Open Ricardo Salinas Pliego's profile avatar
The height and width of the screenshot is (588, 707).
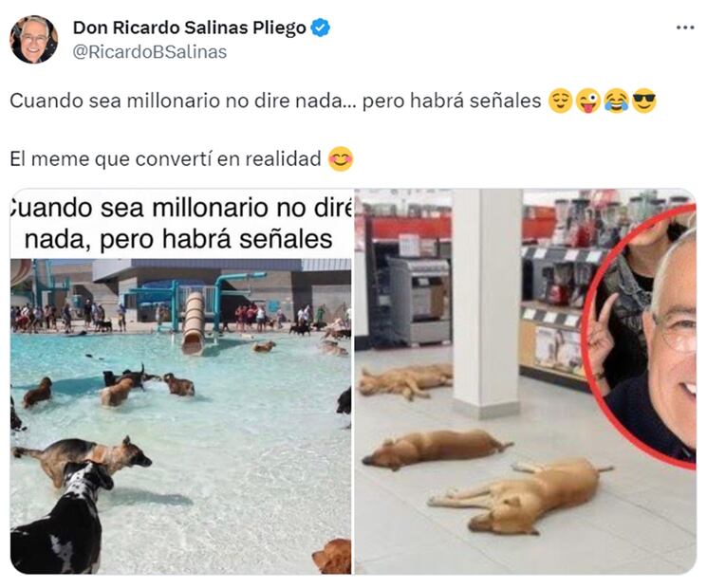pyautogui.click(x=34, y=39)
